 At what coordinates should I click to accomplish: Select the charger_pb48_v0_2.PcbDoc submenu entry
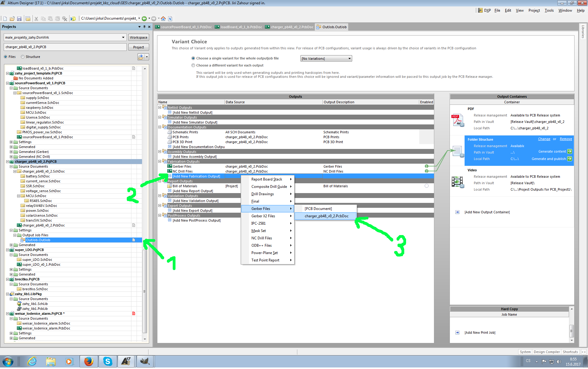coord(326,216)
